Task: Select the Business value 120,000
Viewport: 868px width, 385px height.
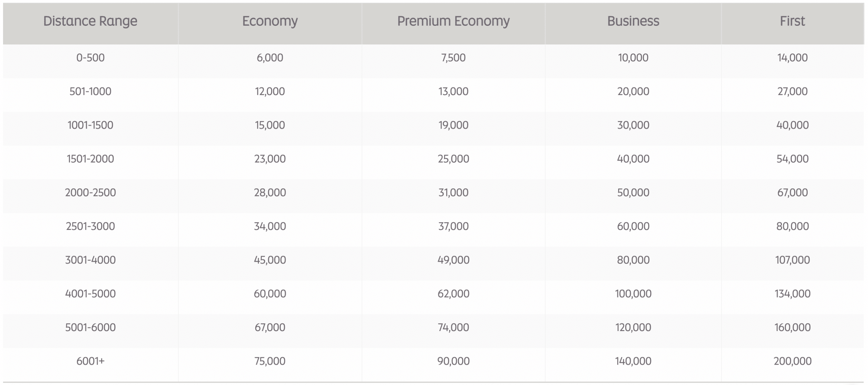Action: point(633,327)
